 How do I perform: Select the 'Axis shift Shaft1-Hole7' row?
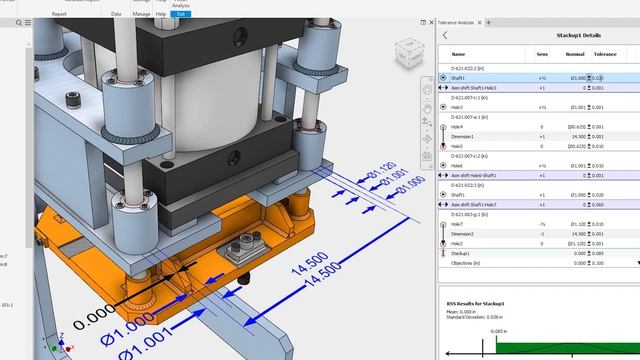point(539,205)
